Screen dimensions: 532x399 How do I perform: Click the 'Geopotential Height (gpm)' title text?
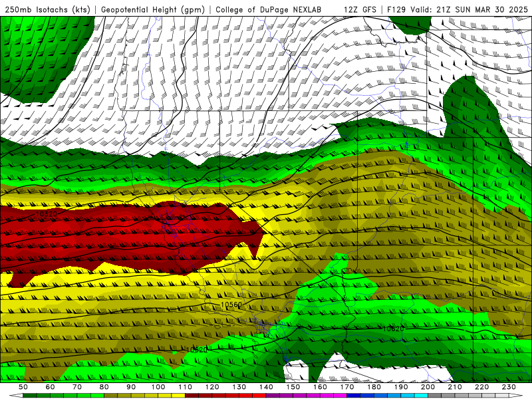(x=153, y=9)
